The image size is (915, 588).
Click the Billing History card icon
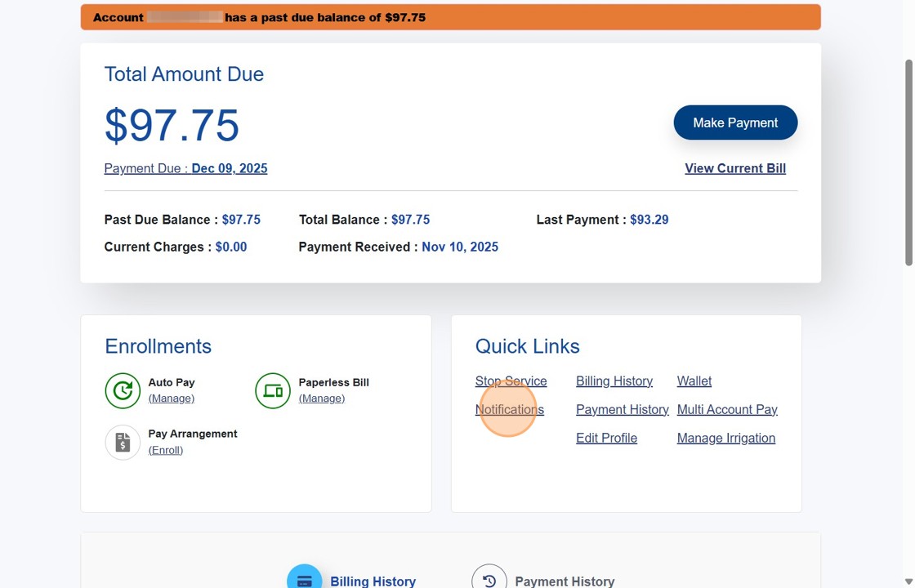tap(304, 580)
